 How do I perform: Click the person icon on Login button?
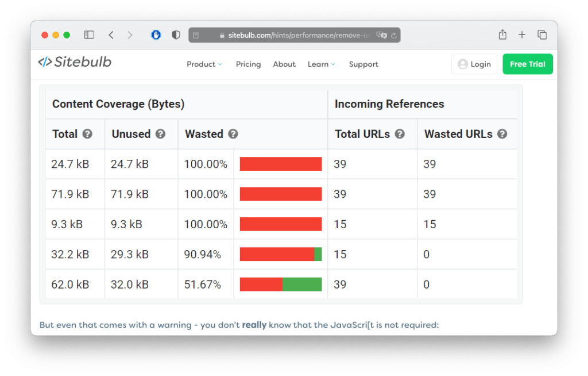tap(464, 64)
